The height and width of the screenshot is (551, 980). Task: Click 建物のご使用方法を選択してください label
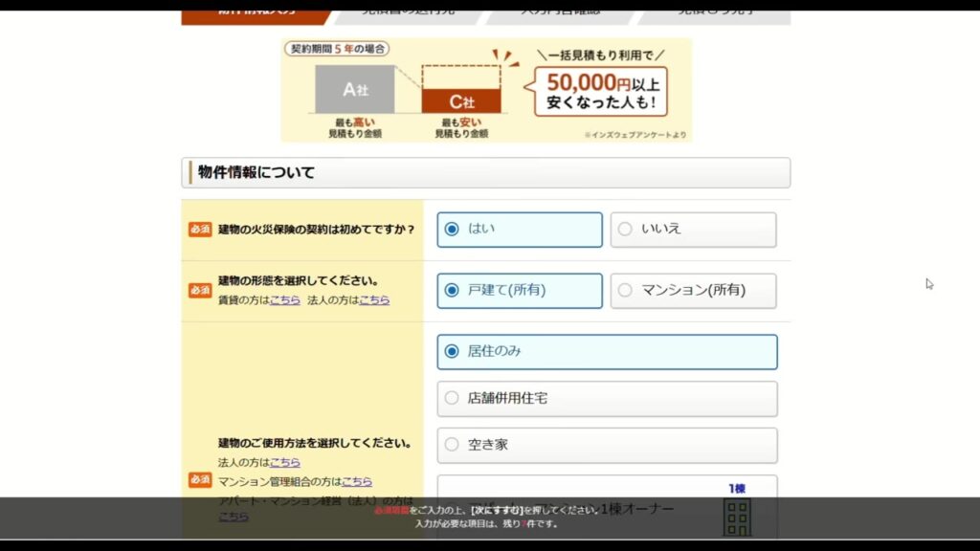click(x=315, y=443)
